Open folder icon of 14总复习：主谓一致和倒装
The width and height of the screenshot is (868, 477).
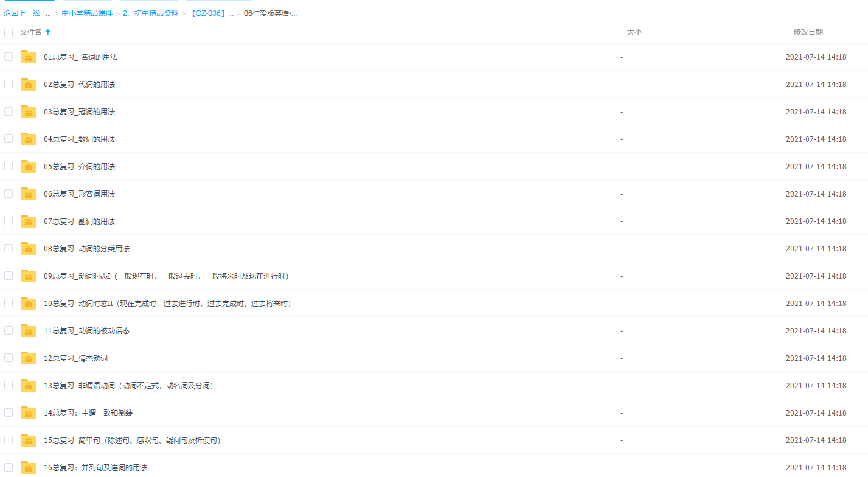pyautogui.click(x=29, y=413)
